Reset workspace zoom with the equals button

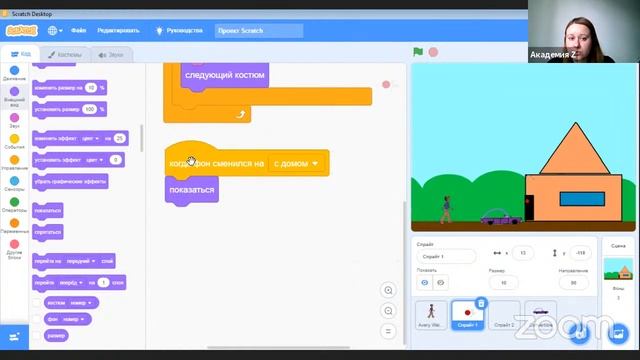[x=388, y=331]
